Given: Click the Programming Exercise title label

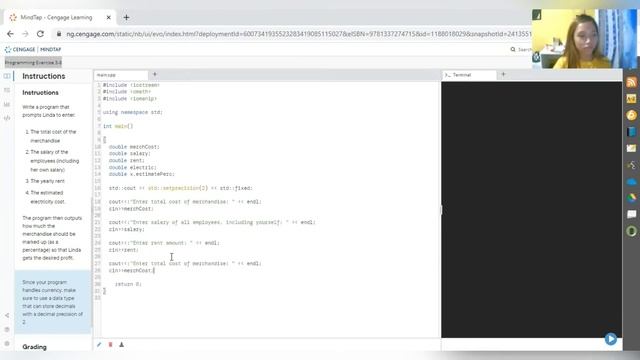Looking at the screenshot, I should pos(33,62).
